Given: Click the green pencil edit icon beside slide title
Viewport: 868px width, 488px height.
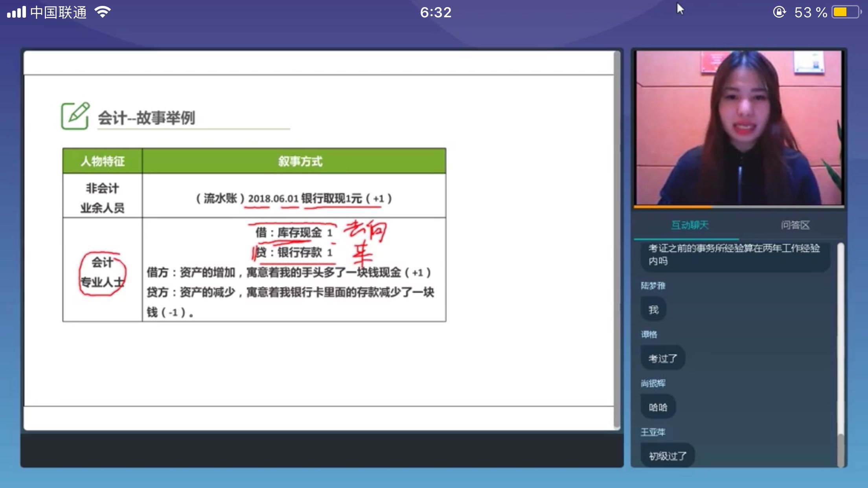Looking at the screenshot, I should click(x=75, y=116).
